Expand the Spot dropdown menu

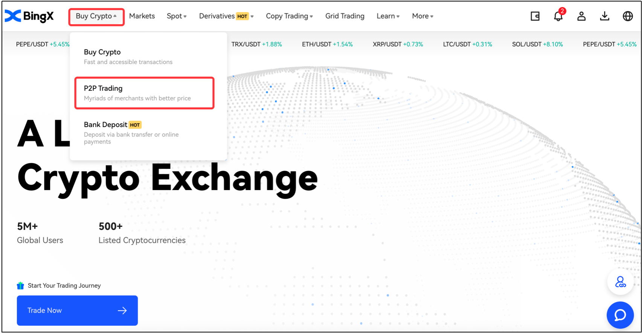click(x=177, y=16)
